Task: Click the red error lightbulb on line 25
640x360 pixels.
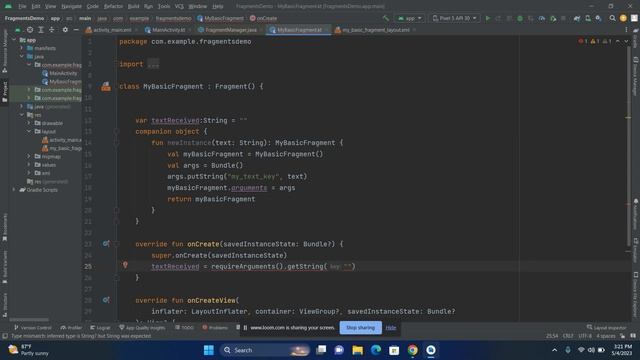Action: [125, 265]
